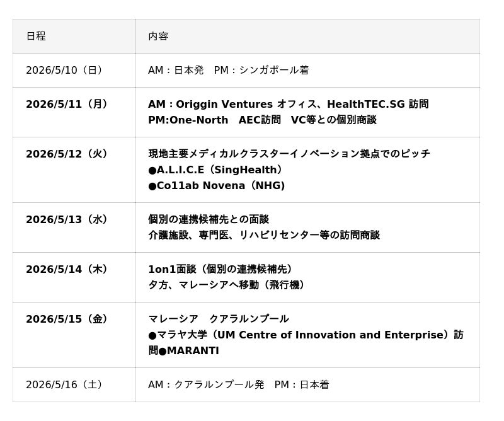
Task: Click the 内容 column header
Action: [158, 37]
